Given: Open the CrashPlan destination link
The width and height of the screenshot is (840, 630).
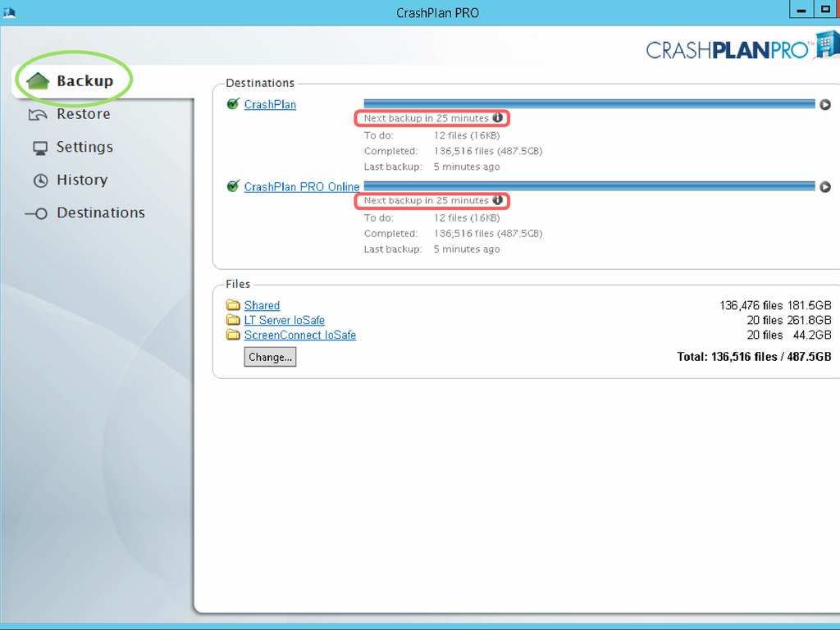Looking at the screenshot, I should pos(270,104).
